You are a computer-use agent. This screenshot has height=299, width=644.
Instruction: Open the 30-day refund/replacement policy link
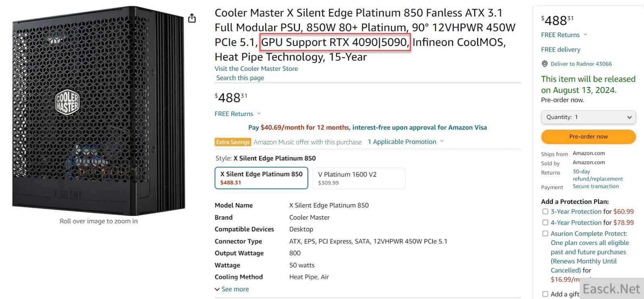point(597,175)
